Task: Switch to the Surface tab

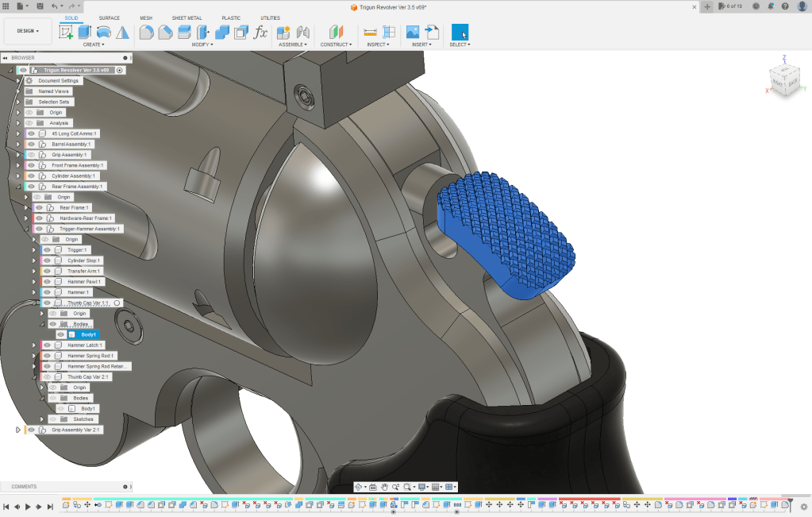Action: (x=110, y=17)
